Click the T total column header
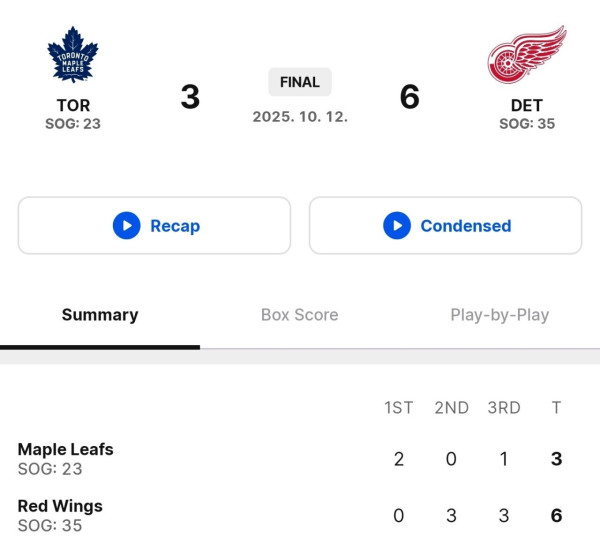Image resolution: width=600 pixels, height=551 pixels. (x=556, y=408)
